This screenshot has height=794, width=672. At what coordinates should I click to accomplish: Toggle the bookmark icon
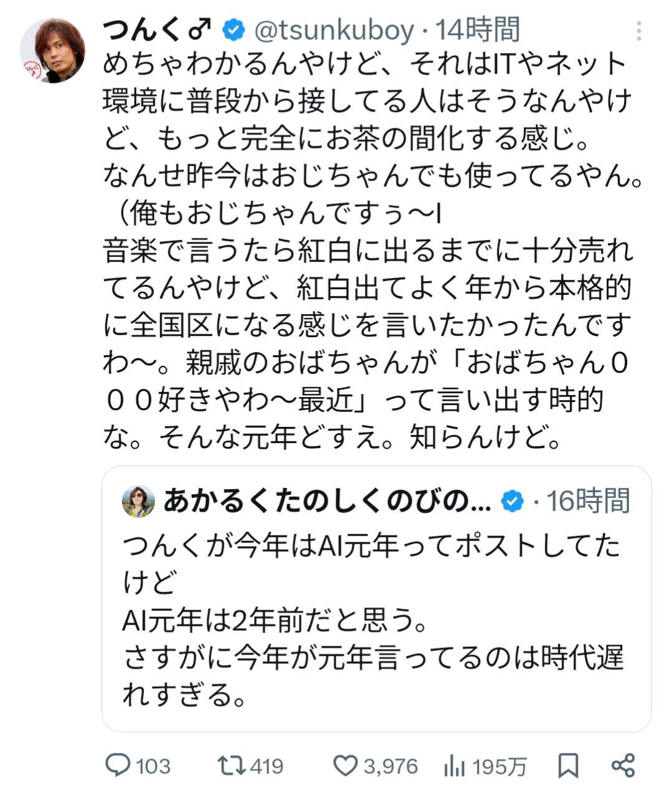pos(568,765)
